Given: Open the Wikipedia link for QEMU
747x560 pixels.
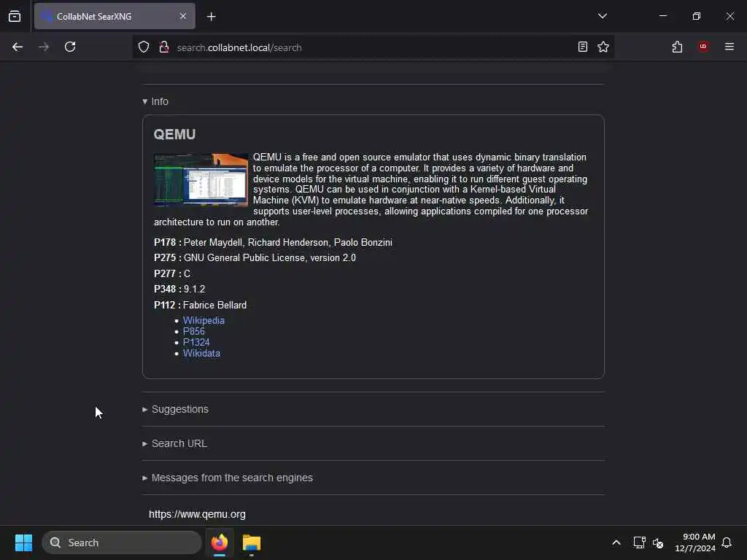Looking at the screenshot, I should [x=204, y=321].
